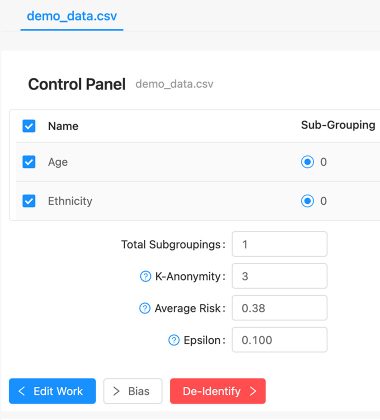Switch to the demo_data.csv tab

pos(72,16)
